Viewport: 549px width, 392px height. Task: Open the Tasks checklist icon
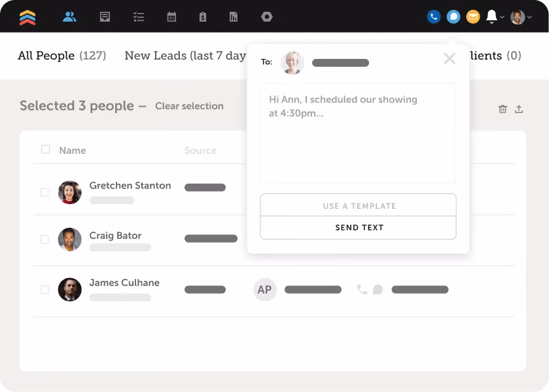[139, 16]
